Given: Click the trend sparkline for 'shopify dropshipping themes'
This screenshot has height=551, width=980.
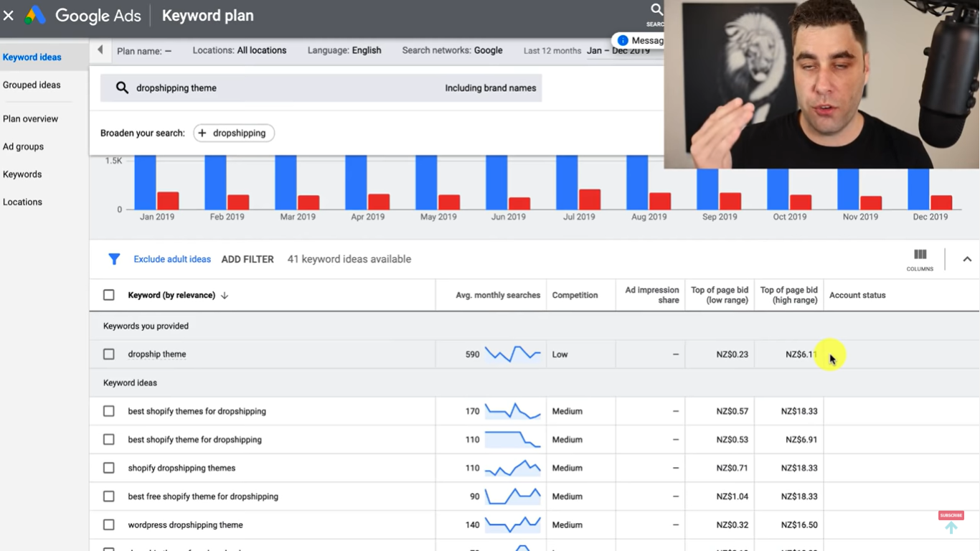Looking at the screenshot, I should point(513,468).
